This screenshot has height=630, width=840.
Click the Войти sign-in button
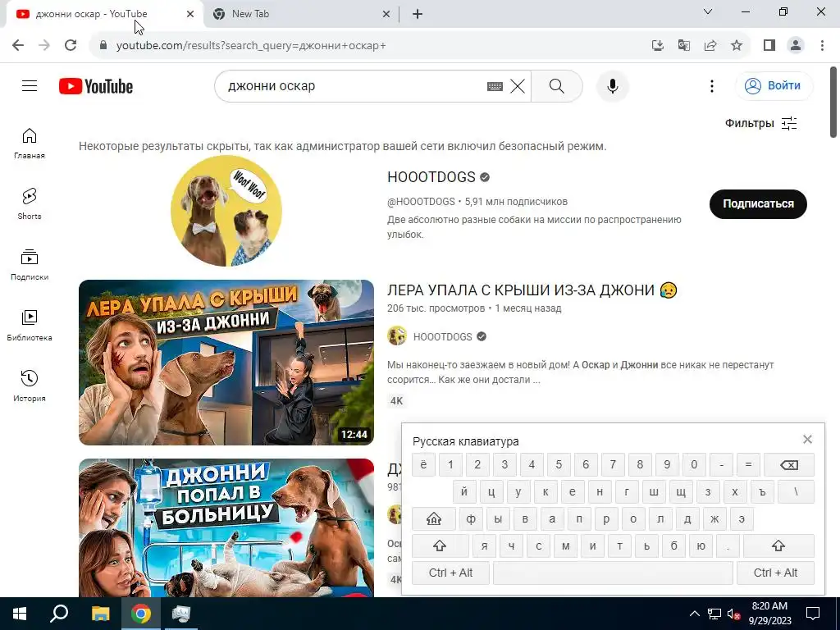pyautogui.click(x=774, y=85)
